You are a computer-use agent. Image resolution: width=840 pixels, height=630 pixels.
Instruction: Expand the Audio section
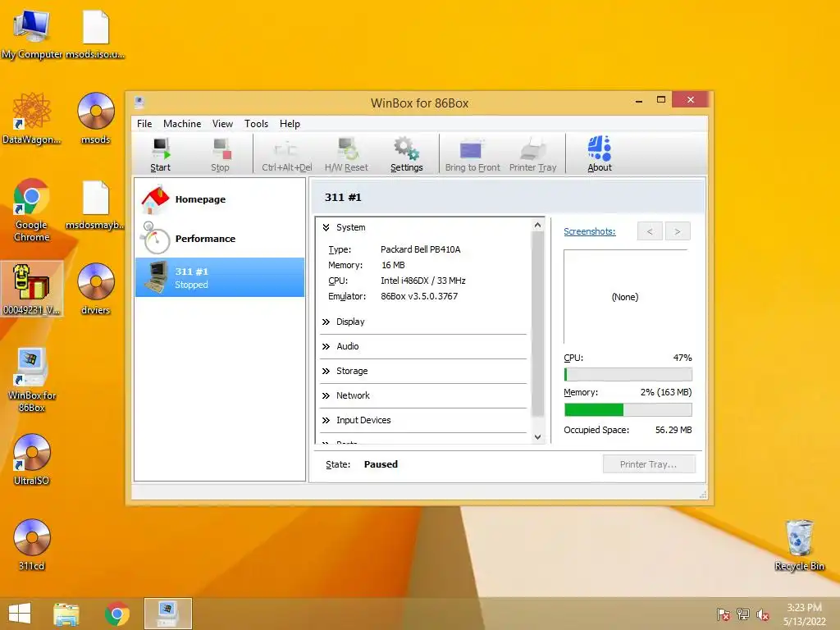[326, 347]
